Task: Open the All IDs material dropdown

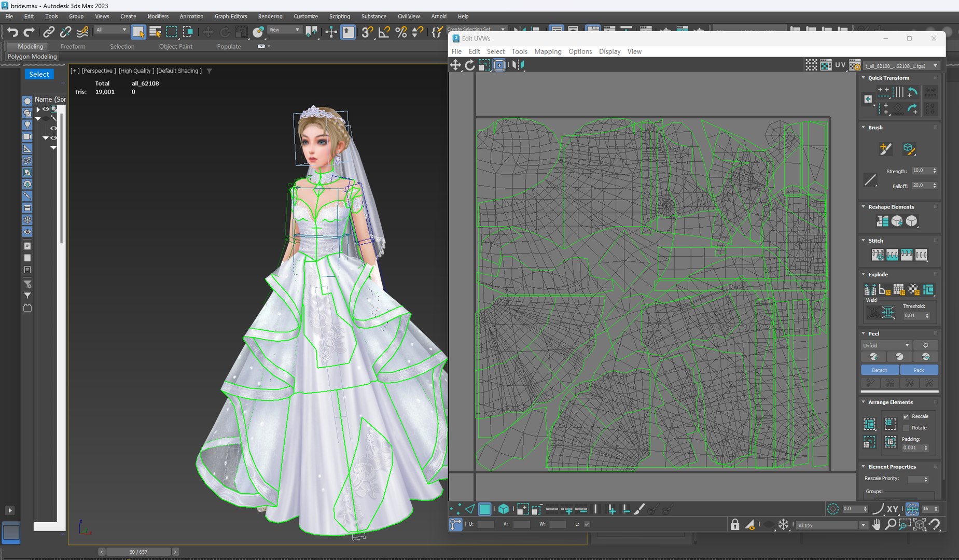Action: tap(831, 525)
